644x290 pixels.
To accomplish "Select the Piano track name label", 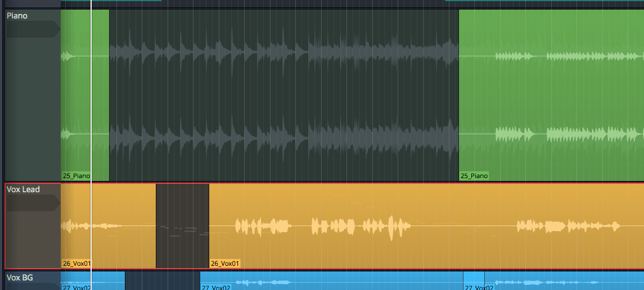I will [17, 16].
